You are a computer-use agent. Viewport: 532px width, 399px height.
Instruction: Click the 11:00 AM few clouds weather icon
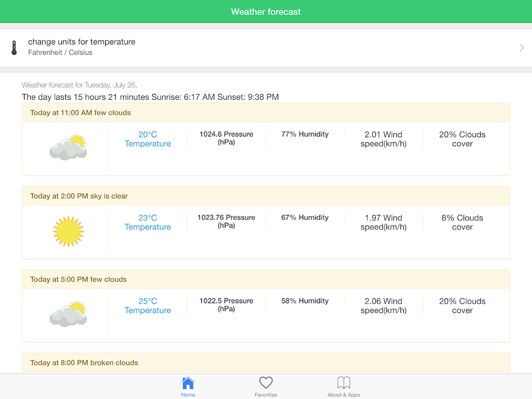click(x=68, y=147)
